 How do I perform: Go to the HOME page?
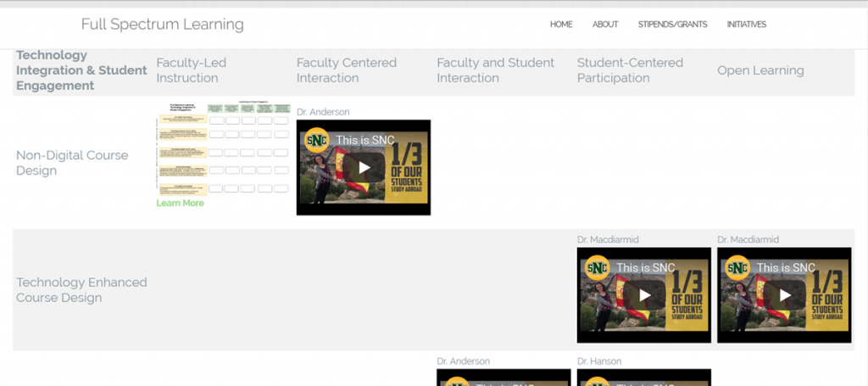coord(561,25)
